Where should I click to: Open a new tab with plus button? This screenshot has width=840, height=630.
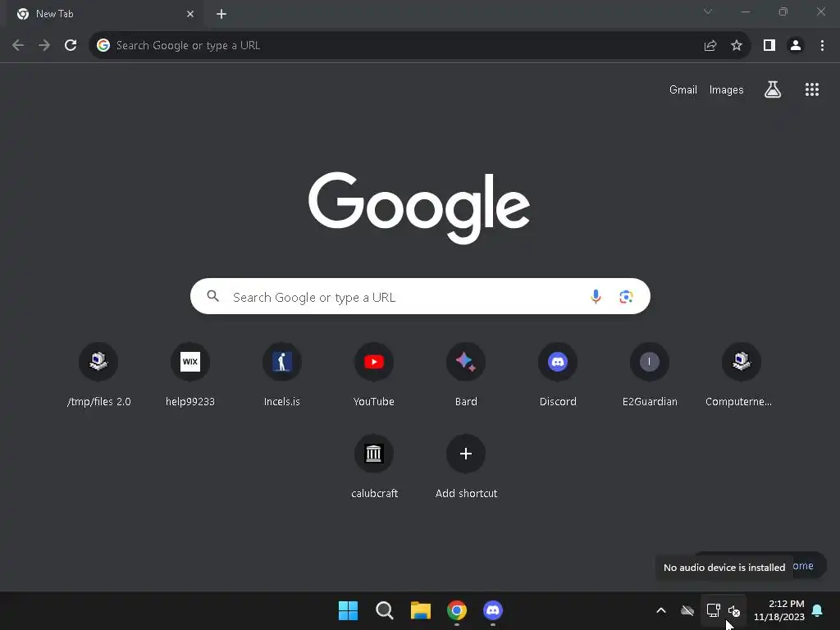tap(221, 14)
